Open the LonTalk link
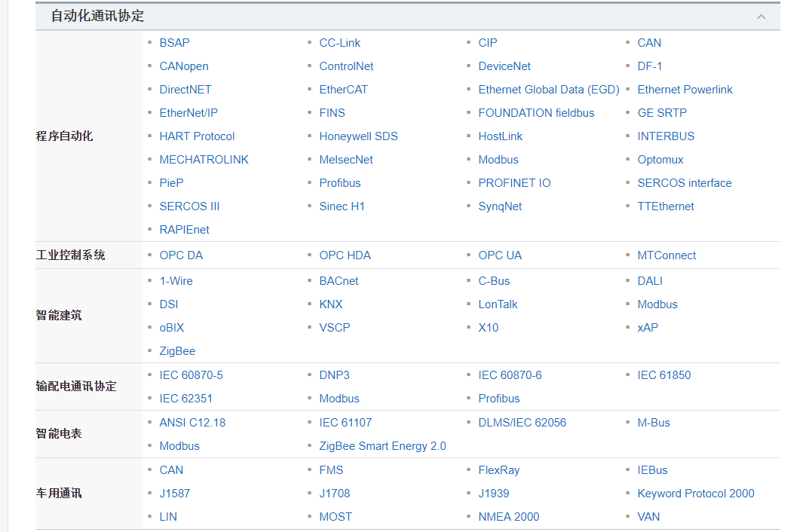 [498, 304]
